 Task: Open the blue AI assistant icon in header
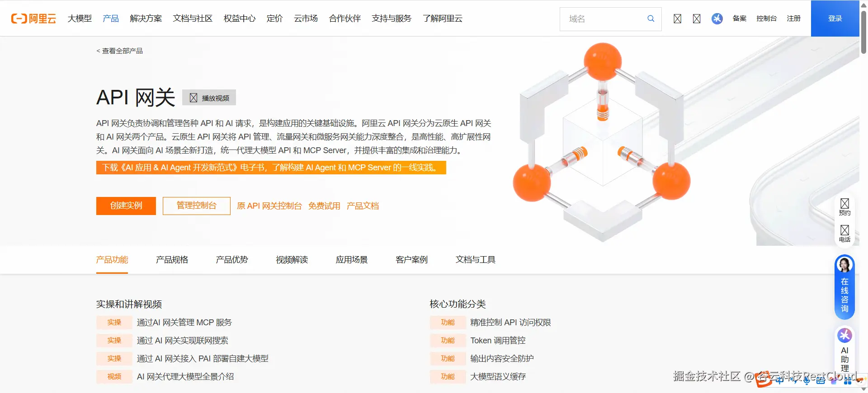717,19
